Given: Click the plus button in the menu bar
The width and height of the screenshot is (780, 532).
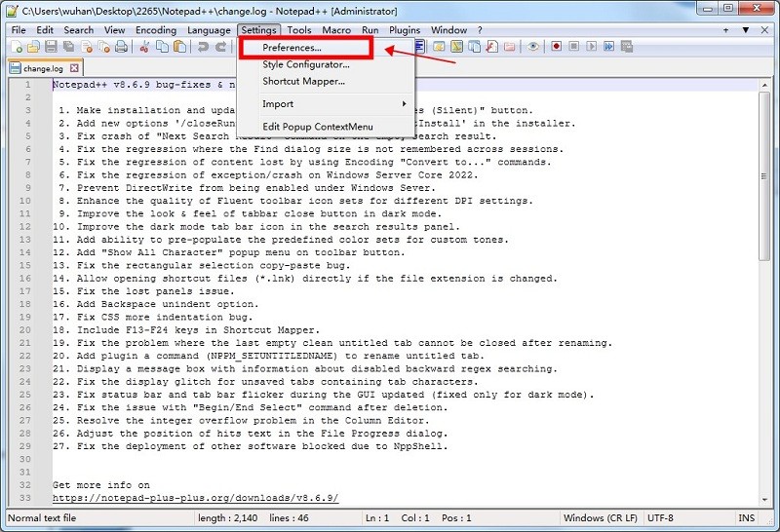Looking at the screenshot, I should pyautogui.click(x=725, y=30).
